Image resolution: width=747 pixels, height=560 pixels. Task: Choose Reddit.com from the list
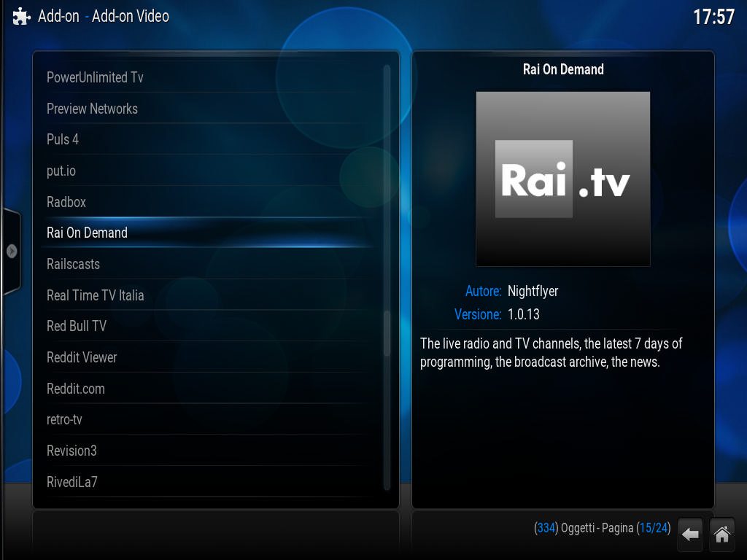(x=76, y=389)
